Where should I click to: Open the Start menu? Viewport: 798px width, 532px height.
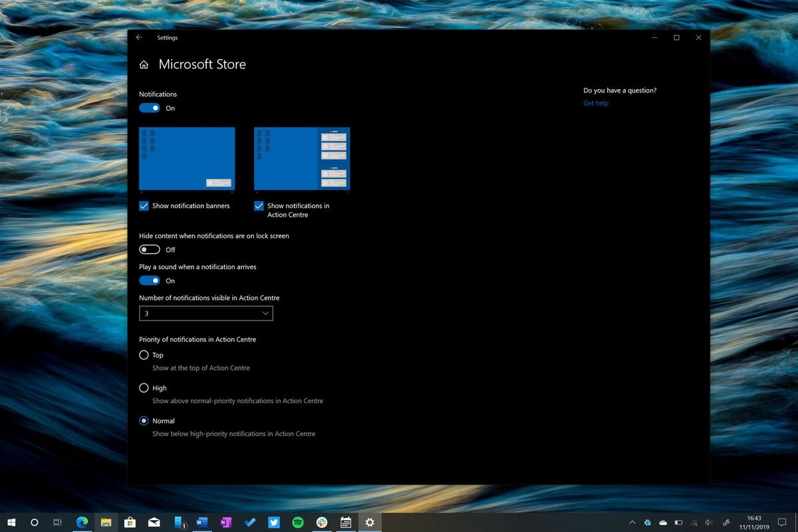[11, 523]
